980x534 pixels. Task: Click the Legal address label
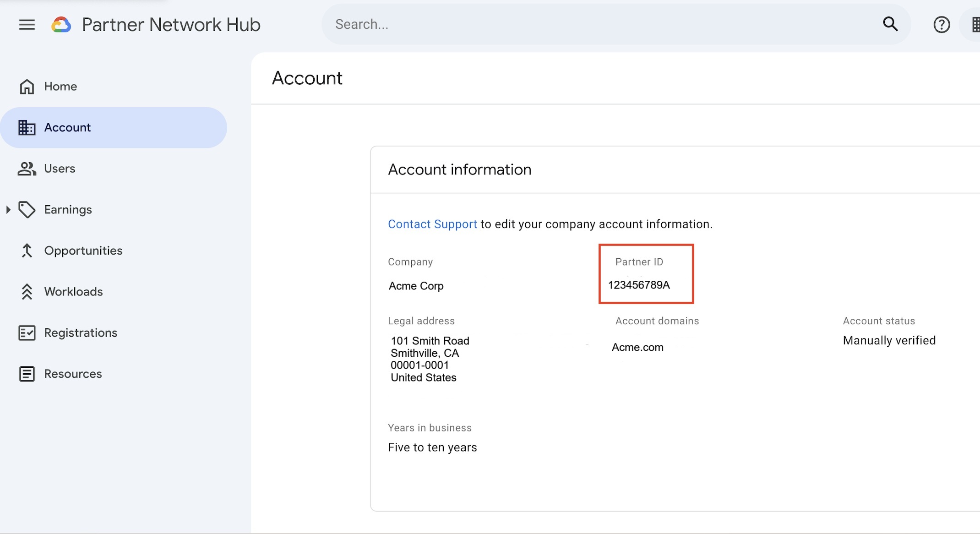point(421,321)
